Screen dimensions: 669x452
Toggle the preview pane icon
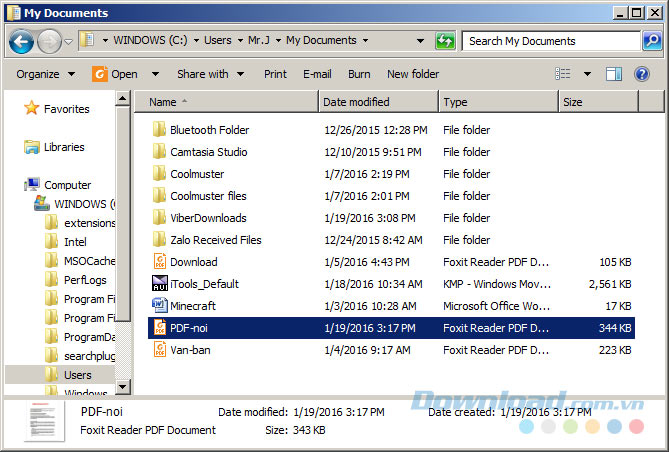(x=614, y=74)
